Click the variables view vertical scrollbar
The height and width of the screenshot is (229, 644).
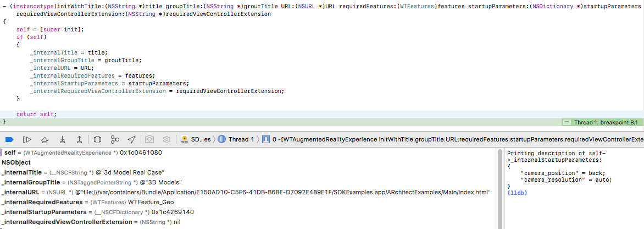tap(500, 189)
